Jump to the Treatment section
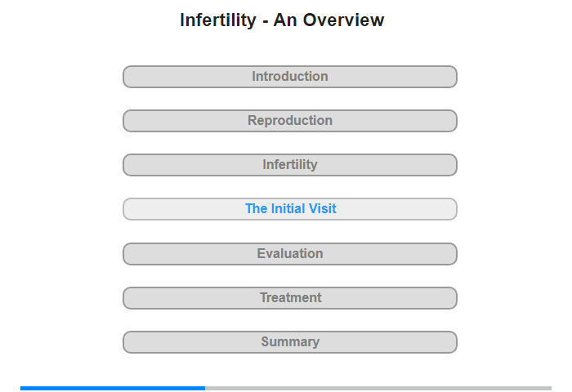 click(289, 298)
